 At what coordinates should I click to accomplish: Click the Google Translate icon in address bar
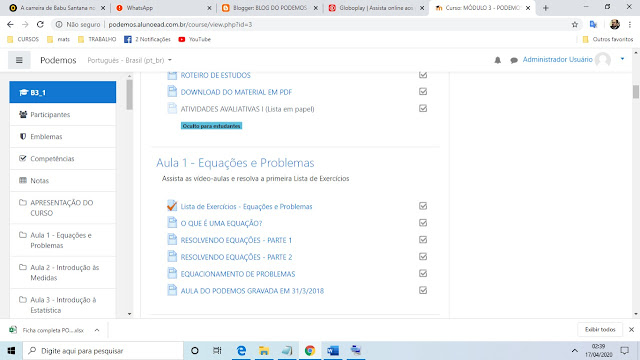593,24
